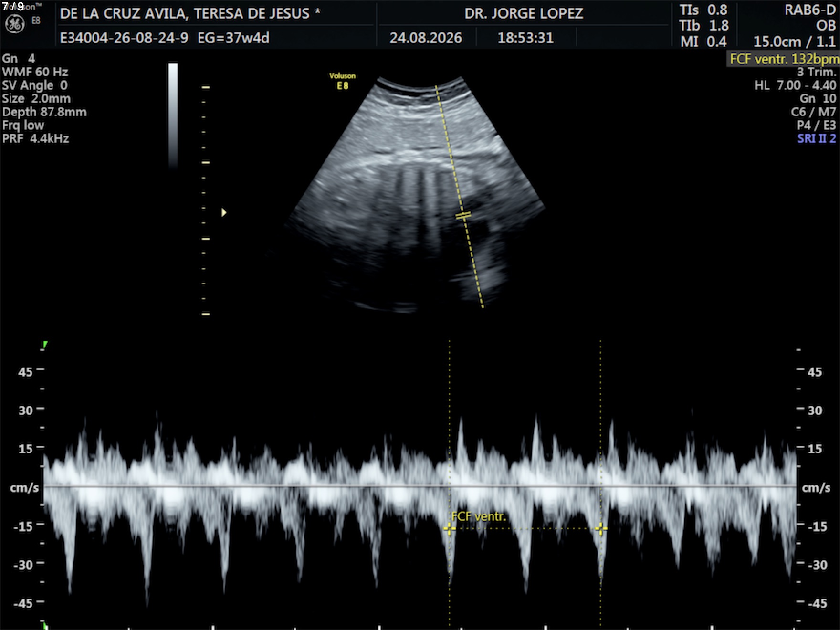This screenshot has width=840, height=630.
Task: Click the Voluson E8 probe orientation label
Action: [x=342, y=81]
